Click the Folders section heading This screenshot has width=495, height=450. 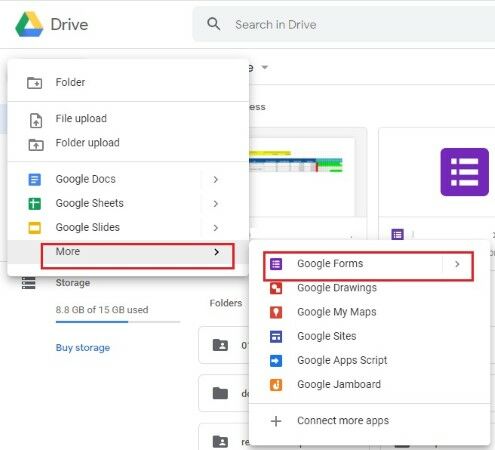(x=226, y=303)
